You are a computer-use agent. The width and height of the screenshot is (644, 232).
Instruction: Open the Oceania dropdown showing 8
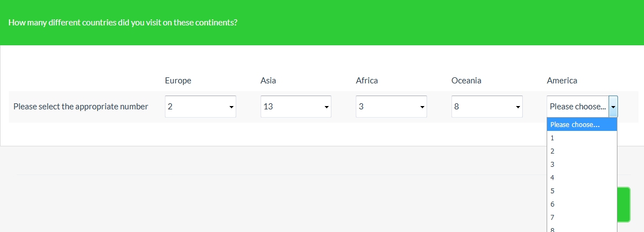click(486, 107)
